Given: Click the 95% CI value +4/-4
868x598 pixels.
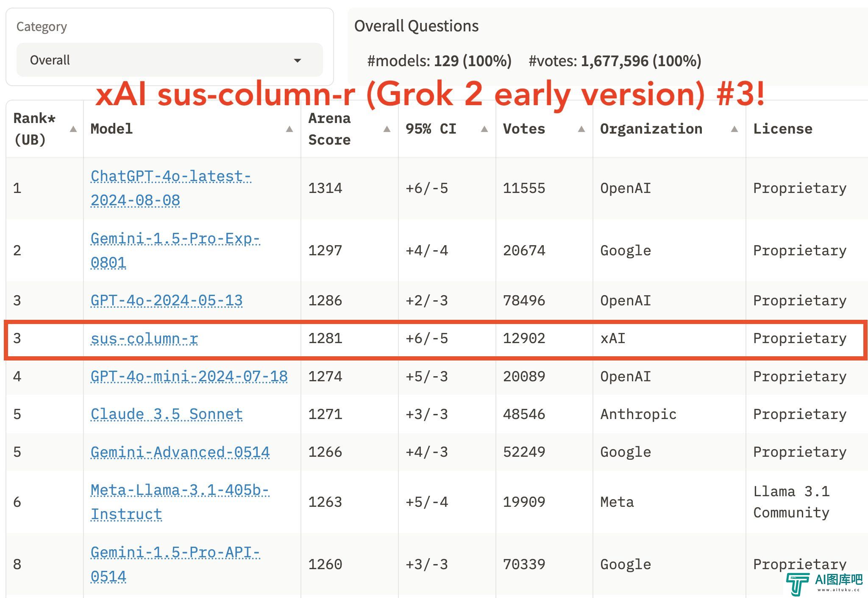Looking at the screenshot, I should pos(427,251).
